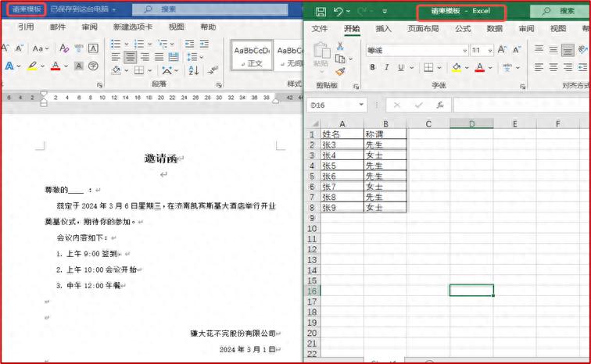Screen dimensions: 591x364
Task: Select cell B3 containing 先生
Action: 385,145
